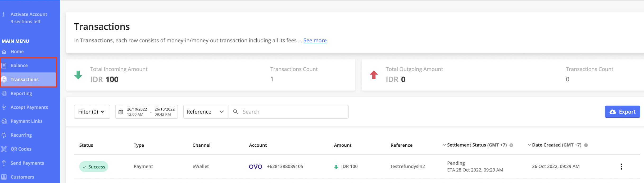The height and width of the screenshot is (183, 644).
Task: Sort by Settlement Status column chevron
Action: pos(445,145)
